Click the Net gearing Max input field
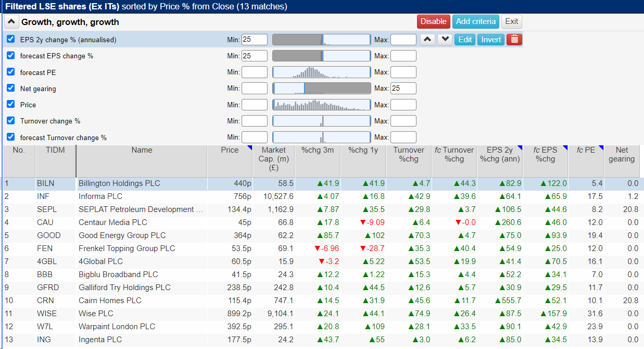Screen dimensions: 644x349 pyautogui.click(x=403, y=89)
